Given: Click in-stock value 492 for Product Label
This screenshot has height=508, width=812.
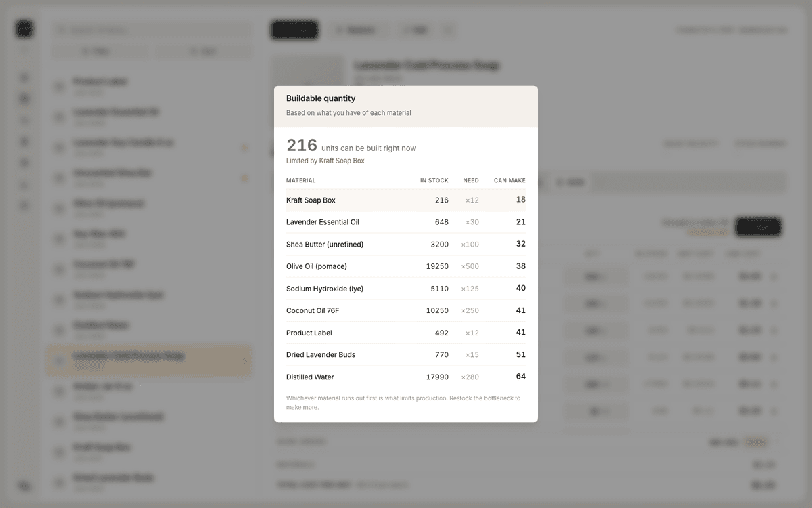Looking at the screenshot, I should (442, 333).
